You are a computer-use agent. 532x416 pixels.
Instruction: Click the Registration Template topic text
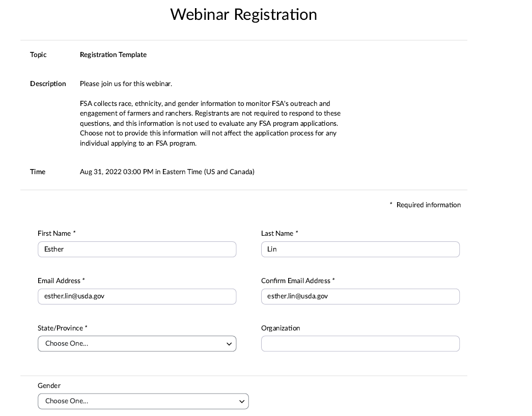coord(113,55)
